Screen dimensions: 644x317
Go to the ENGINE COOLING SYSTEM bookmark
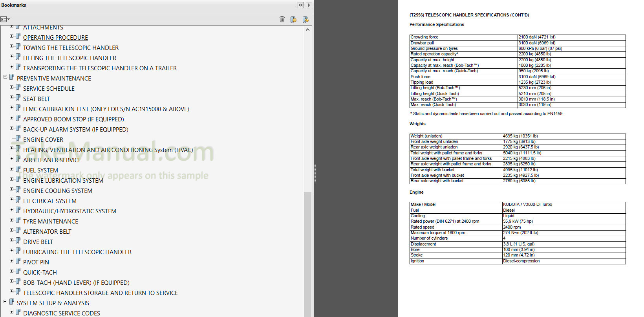tap(58, 191)
